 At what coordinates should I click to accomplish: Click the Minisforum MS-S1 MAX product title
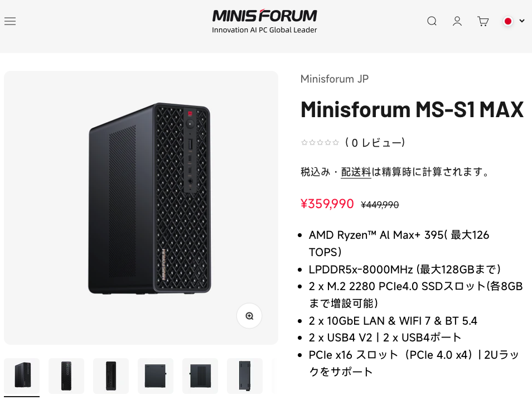click(412, 110)
